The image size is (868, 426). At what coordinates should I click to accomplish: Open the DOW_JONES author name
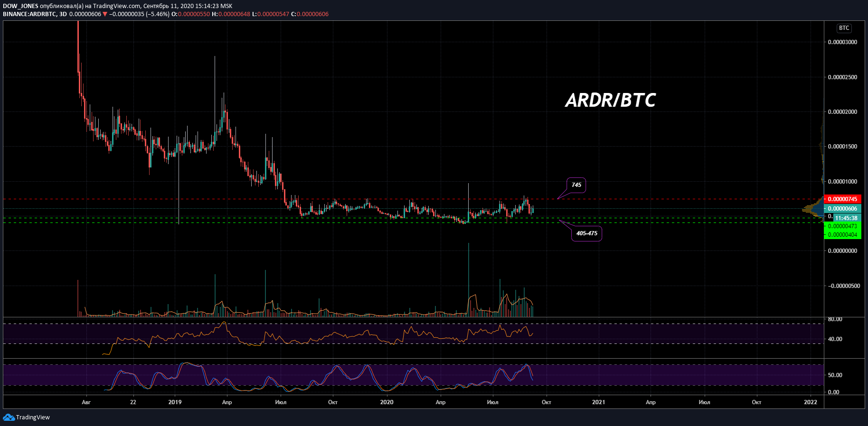(x=20, y=6)
